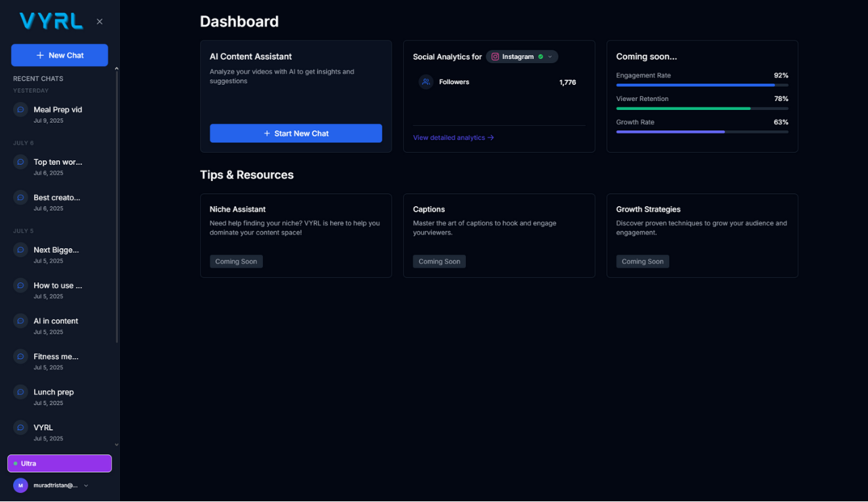Screen dimensions: 868x502
Task: Click the AI Content Assistant heading
Action: pos(251,57)
